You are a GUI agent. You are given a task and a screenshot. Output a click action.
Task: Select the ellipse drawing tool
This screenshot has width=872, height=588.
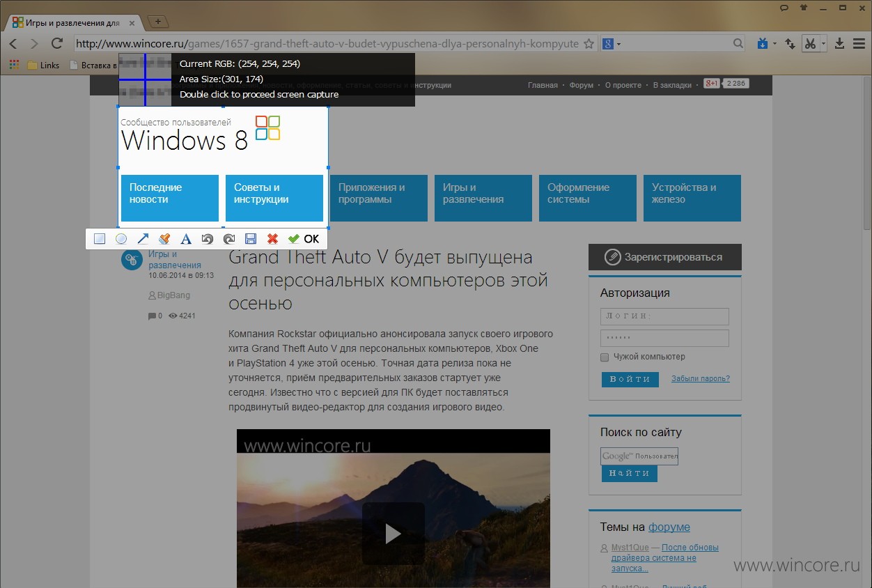121,239
